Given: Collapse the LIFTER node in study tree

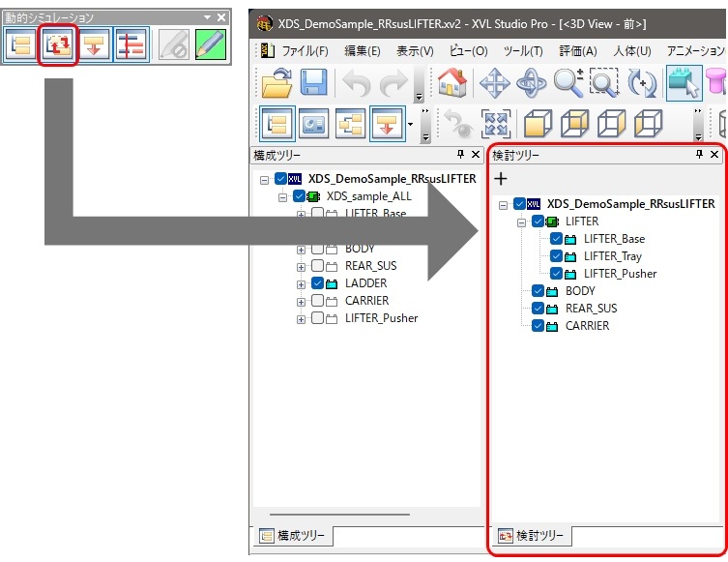Looking at the screenshot, I should pos(521,222).
